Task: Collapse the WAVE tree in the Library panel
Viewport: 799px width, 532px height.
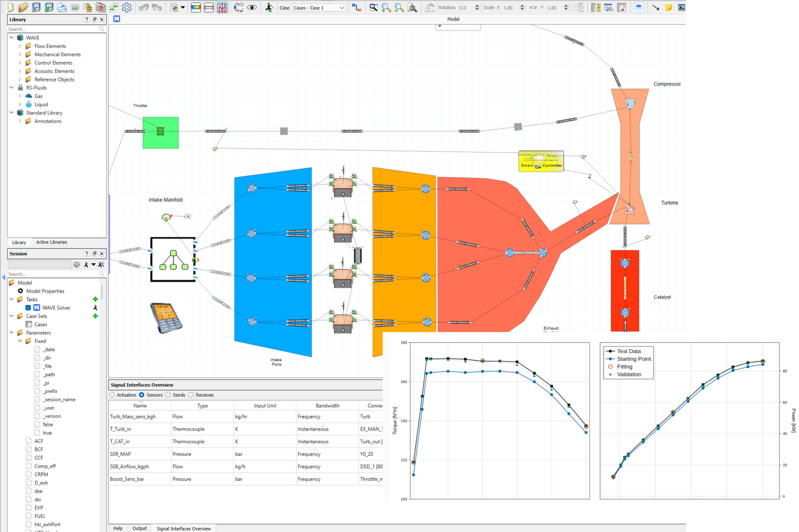Action: 12,37
